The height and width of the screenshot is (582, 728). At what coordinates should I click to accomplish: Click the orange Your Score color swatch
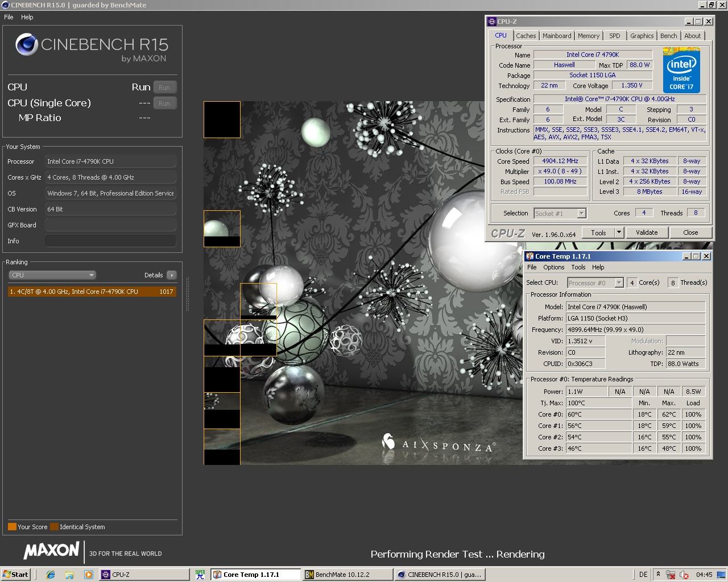point(12,527)
